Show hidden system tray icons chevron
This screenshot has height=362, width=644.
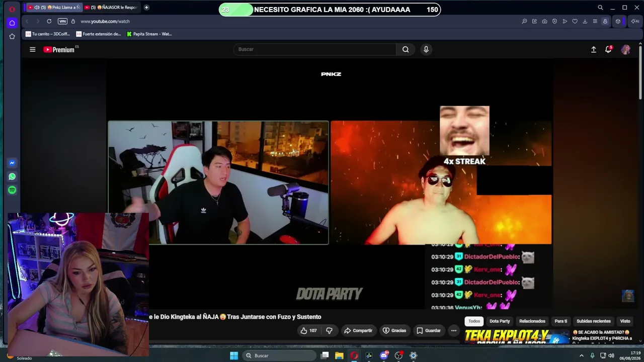(x=582, y=355)
